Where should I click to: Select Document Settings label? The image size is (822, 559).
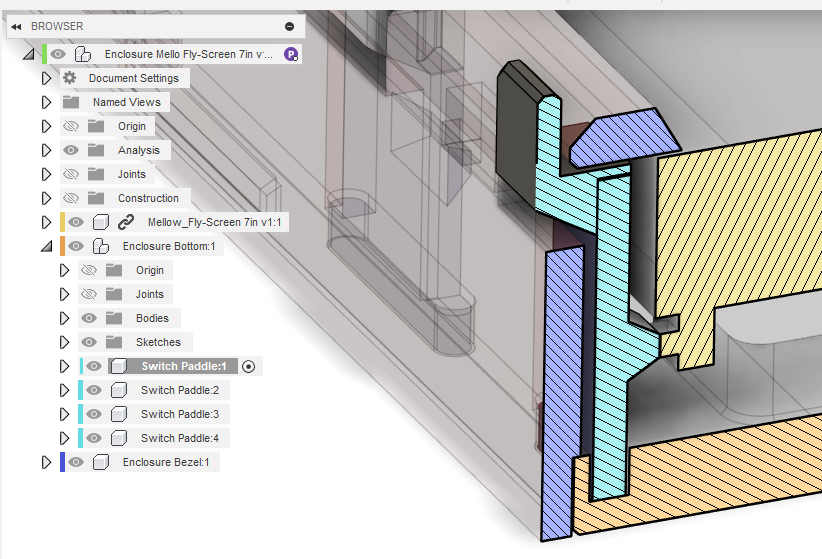coord(134,78)
